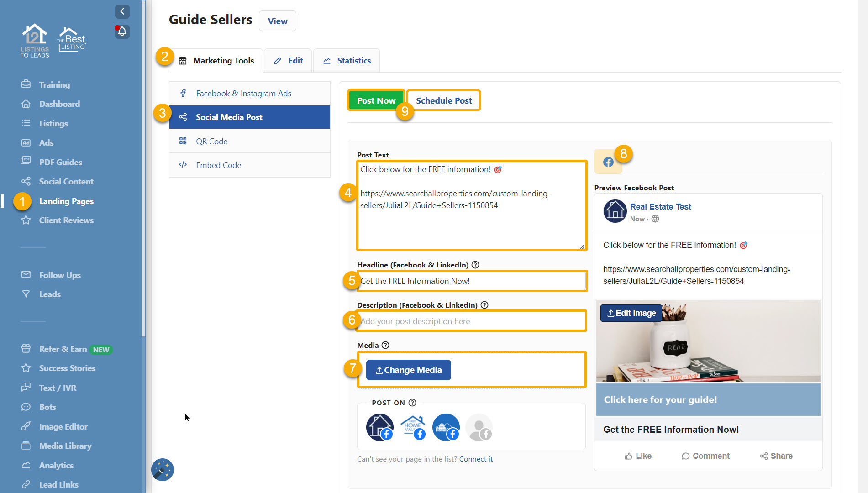Screen dimensions: 868x493
Task: Toggle the first Facebook page with house avatar
Action: point(379,427)
